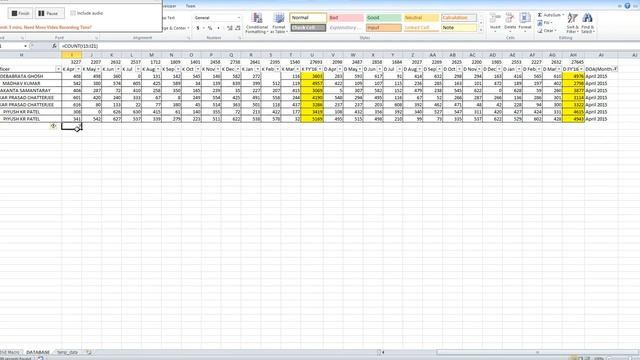
Task: Select the MADHAV KUMAR cell
Action: [x=31, y=83]
